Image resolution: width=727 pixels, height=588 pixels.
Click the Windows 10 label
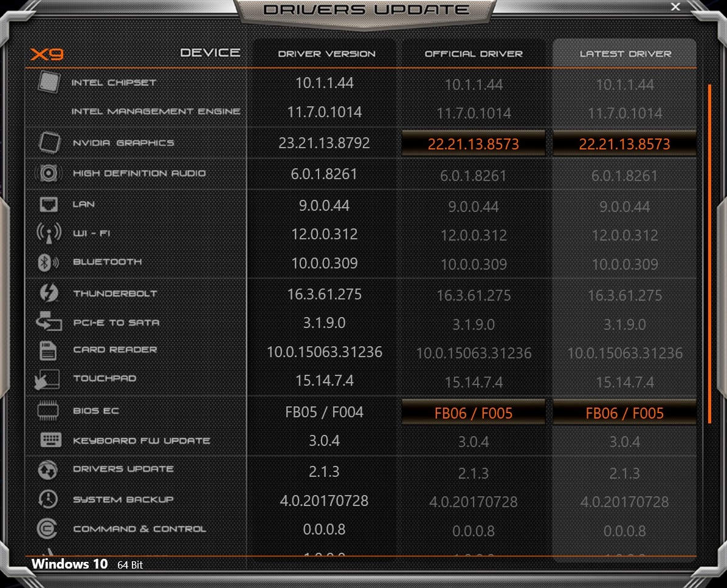coord(69,564)
